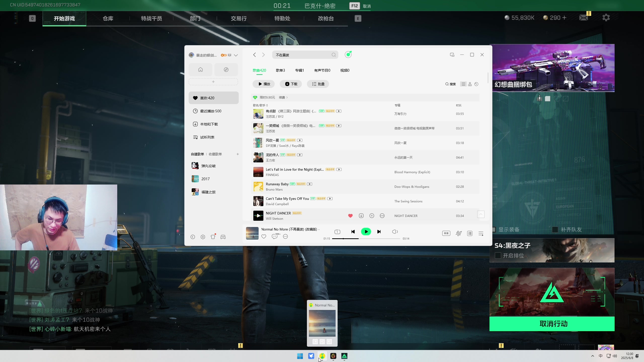Open the volume control speaker

[395, 232]
